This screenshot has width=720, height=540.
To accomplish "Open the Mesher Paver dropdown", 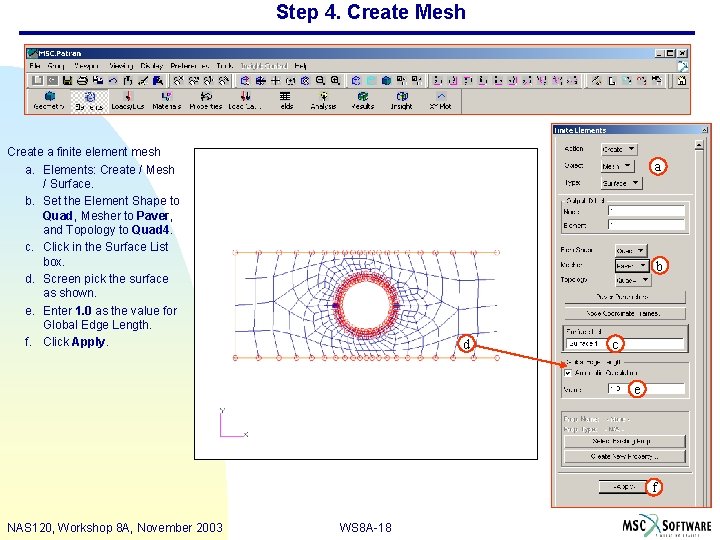I will [x=632, y=265].
